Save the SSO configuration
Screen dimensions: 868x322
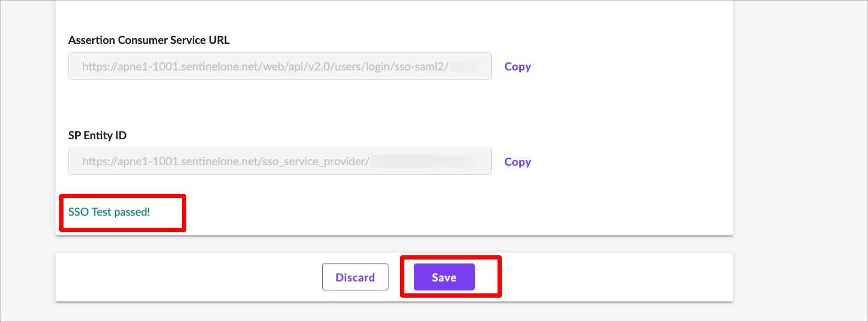[x=444, y=278]
